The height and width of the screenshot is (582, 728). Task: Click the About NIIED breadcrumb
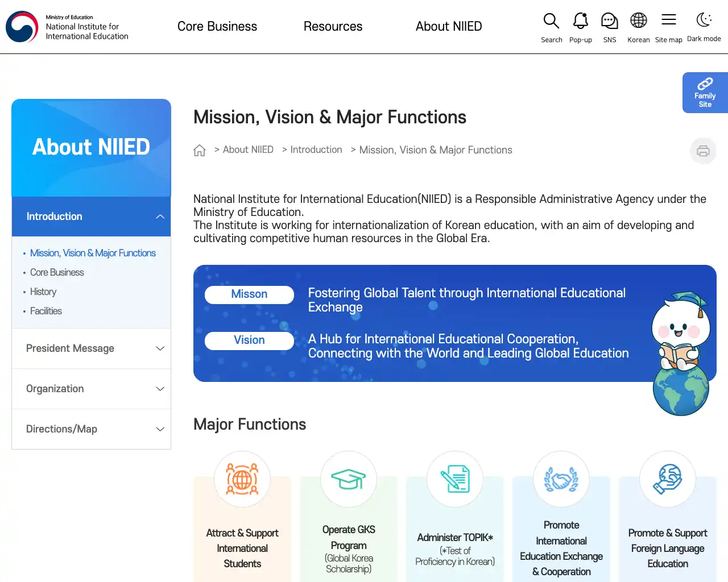click(248, 149)
